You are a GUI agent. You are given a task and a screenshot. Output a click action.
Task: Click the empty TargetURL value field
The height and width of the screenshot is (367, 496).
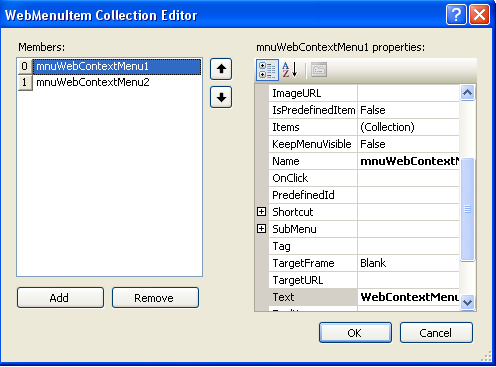(409, 280)
